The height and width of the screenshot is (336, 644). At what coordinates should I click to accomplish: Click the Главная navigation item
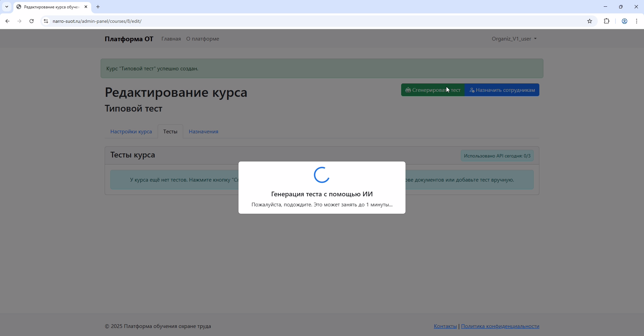(171, 39)
